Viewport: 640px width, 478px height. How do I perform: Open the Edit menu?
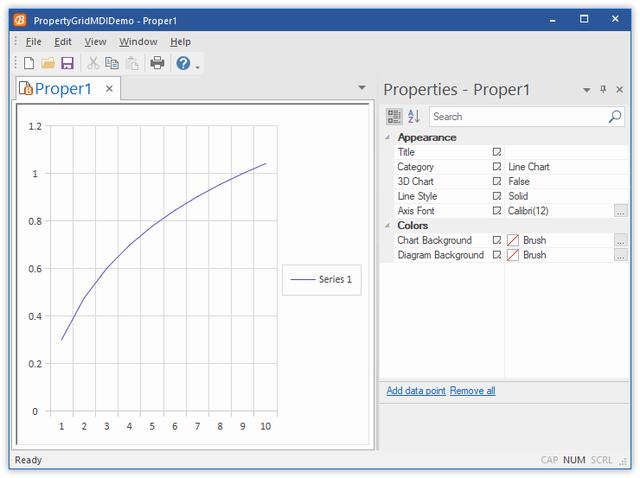pos(63,42)
